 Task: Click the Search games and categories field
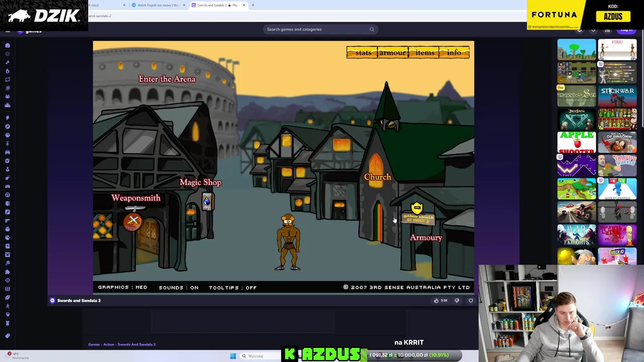pyautogui.click(x=320, y=29)
